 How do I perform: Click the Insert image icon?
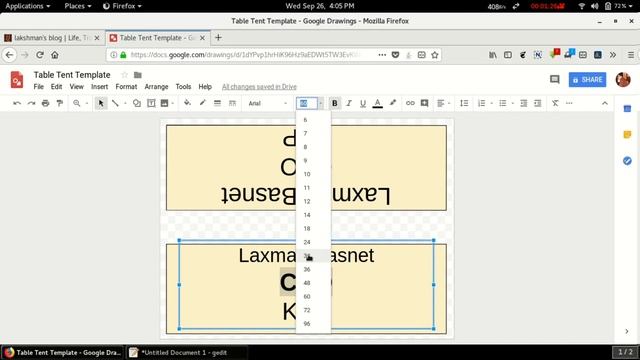pos(164,103)
